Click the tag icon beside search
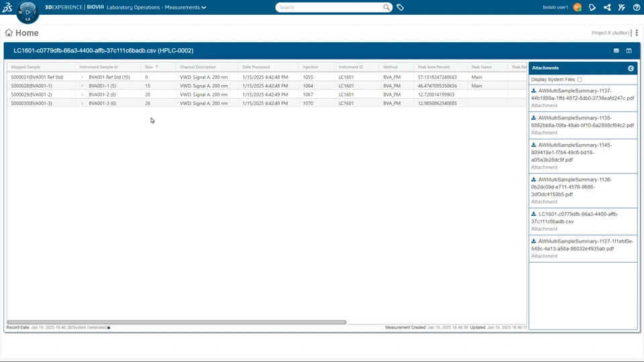The height and width of the screenshot is (362, 644). click(400, 7)
